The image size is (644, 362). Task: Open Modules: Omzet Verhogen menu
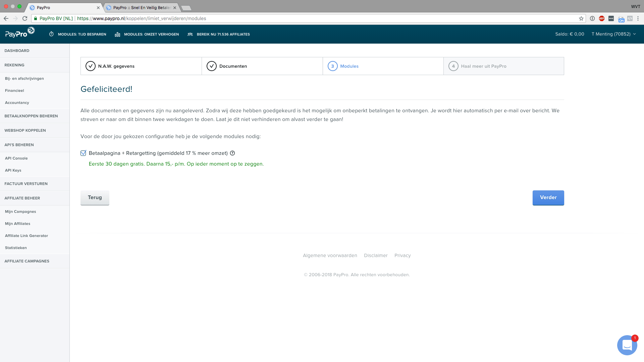pyautogui.click(x=147, y=34)
